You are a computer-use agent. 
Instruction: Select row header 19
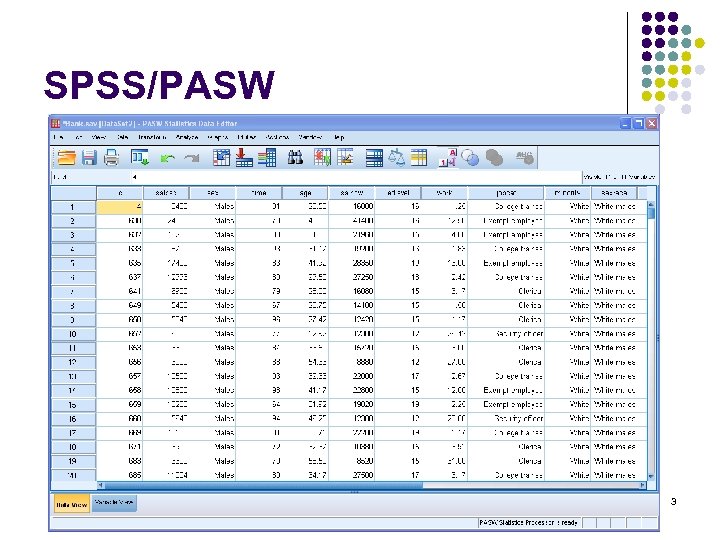coord(73,461)
